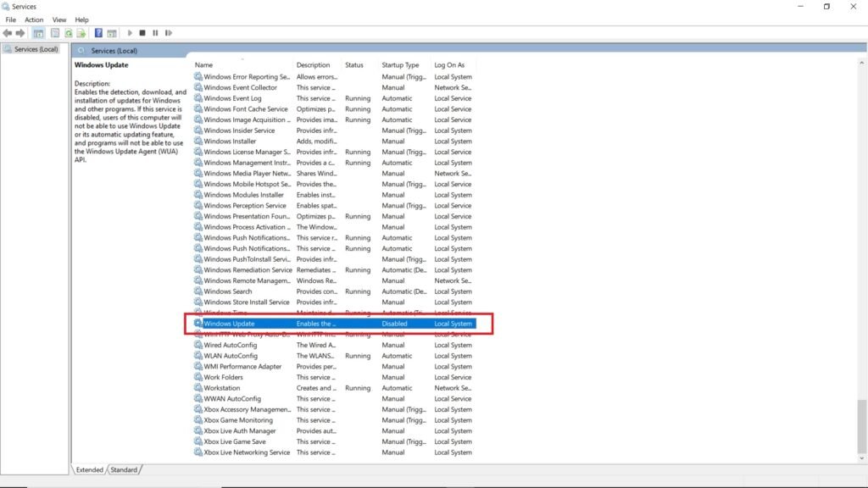Click the Pause Service toolbar icon
Screen dimensions: 868x488
pyautogui.click(x=156, y=33)
